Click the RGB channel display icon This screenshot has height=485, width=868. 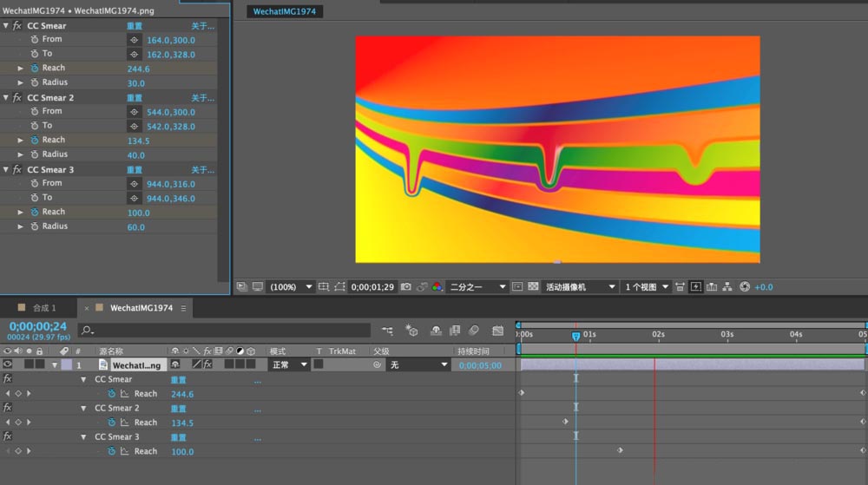437,286
